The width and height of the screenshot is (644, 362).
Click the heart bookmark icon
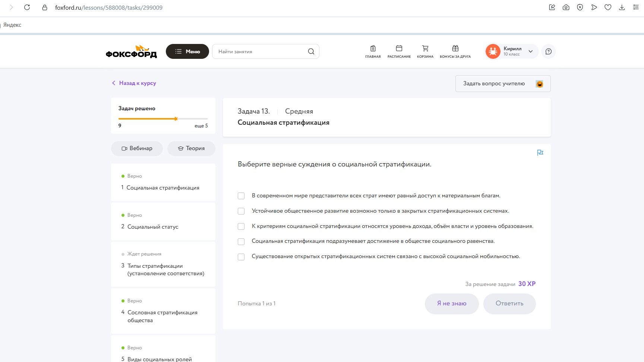point(608,7)
